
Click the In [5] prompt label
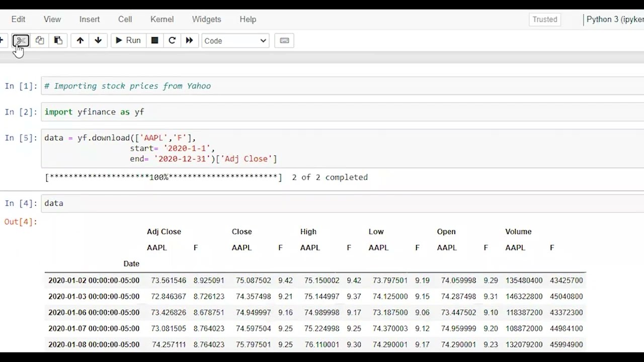click(x=21, y=138)
